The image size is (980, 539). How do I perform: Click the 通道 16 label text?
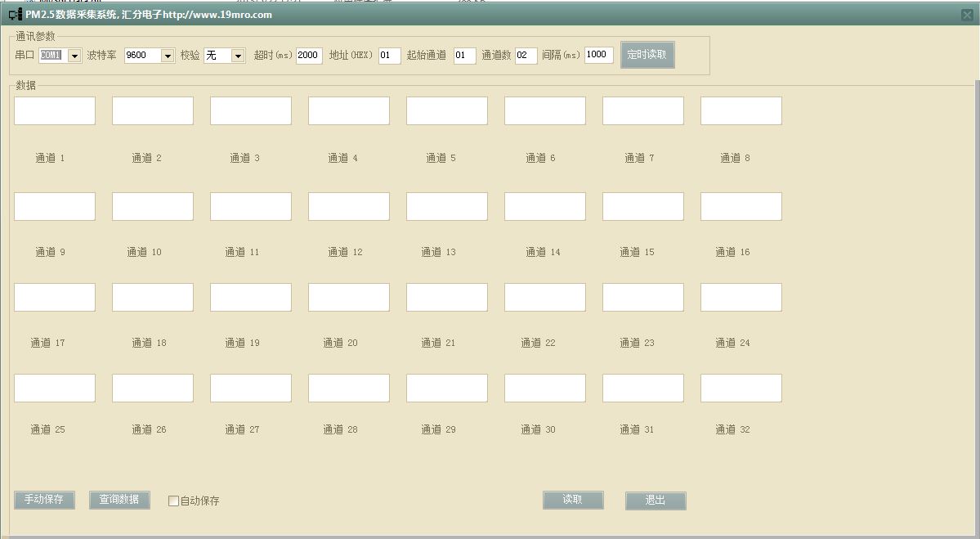pyautogui.click(x=732, y=252)
